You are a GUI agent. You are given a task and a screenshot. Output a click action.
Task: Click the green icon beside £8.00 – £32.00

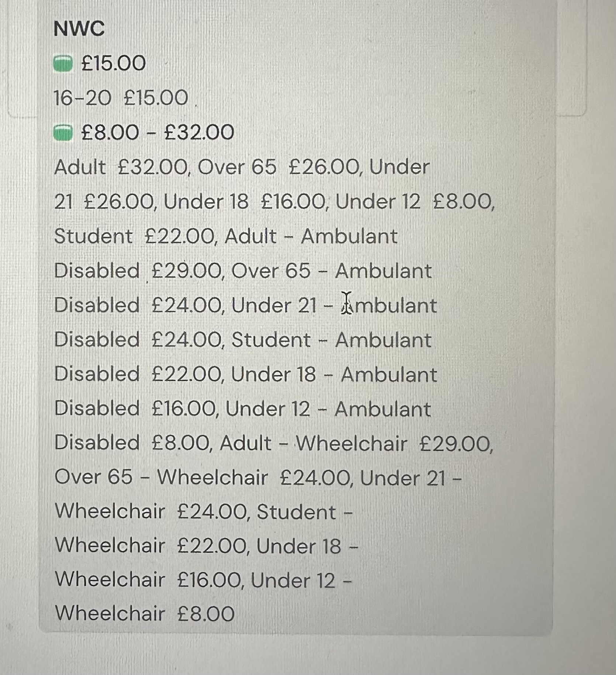[x=63, y=132]
